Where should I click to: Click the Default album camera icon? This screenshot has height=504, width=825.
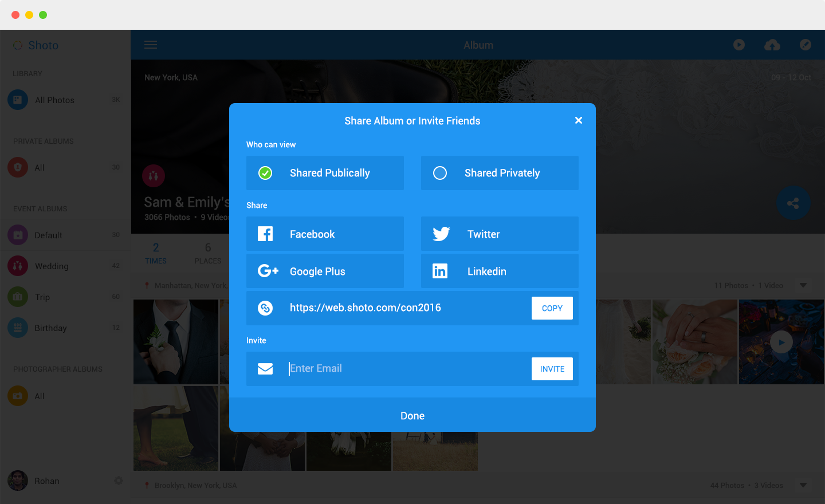point(18,235)
